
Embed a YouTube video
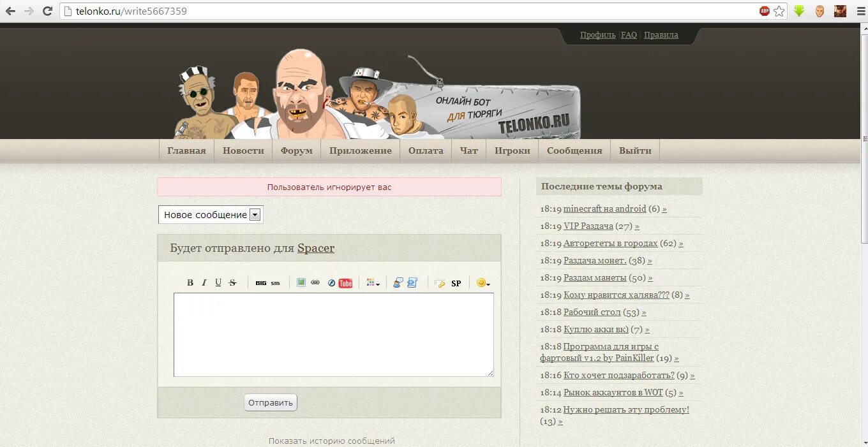(345, 282)
